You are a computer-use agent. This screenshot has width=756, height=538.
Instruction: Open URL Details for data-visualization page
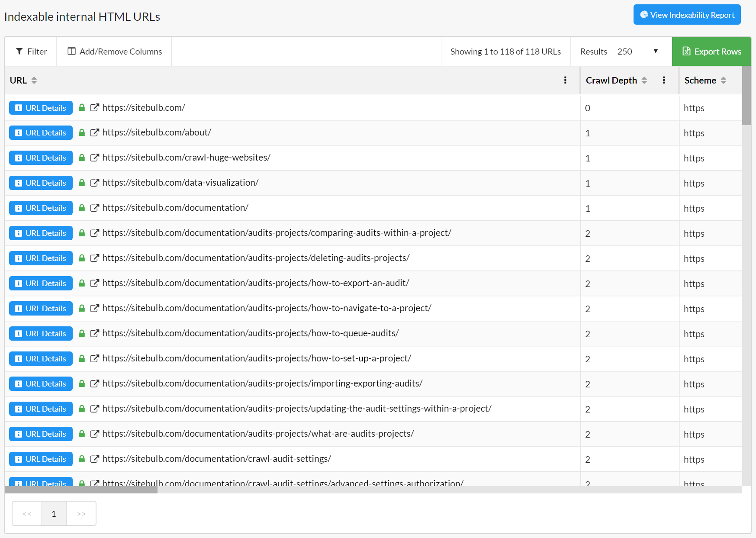coord(41,183)
